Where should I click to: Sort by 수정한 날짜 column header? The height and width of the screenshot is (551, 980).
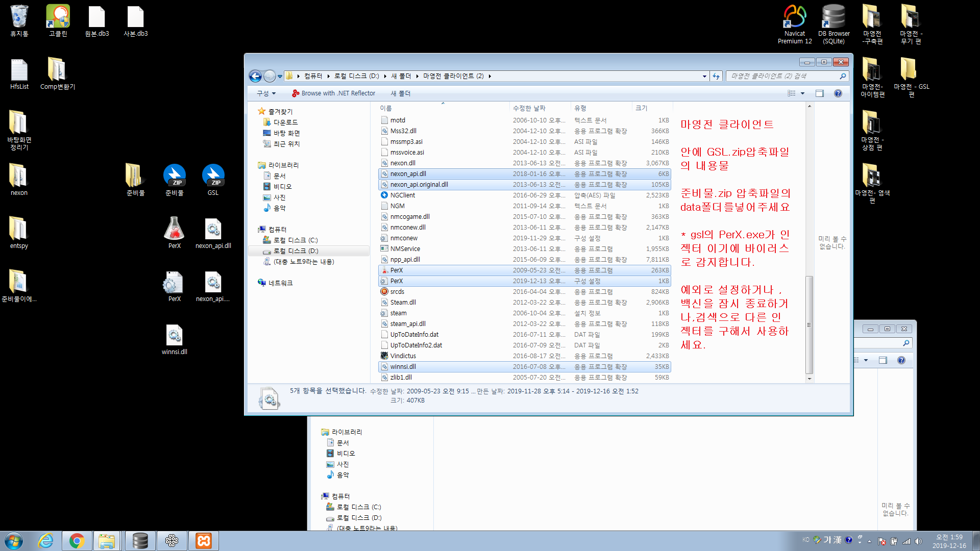coord(540,108)
